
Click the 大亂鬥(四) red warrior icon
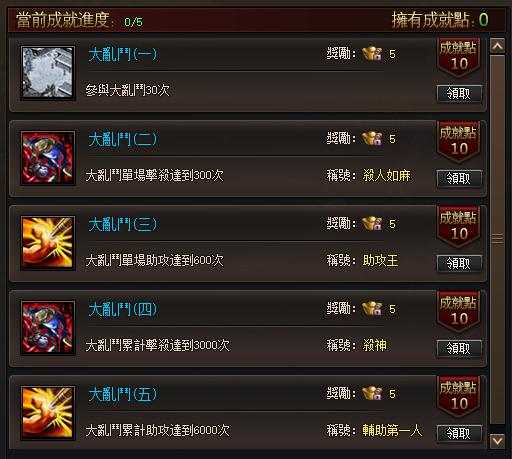pyautogui.click(x=48, y=328)
